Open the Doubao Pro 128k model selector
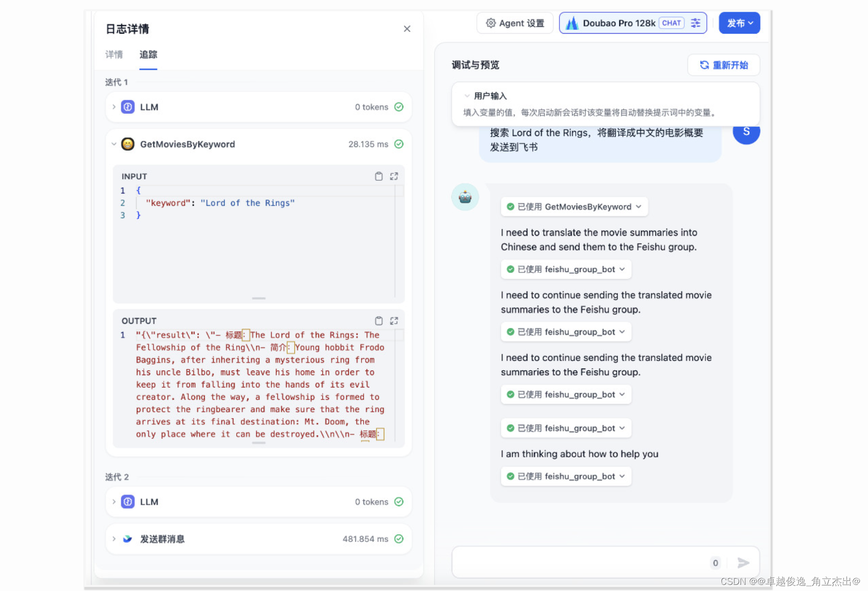The width and height of the screenshot is (868, 591). tap(633, 23)
